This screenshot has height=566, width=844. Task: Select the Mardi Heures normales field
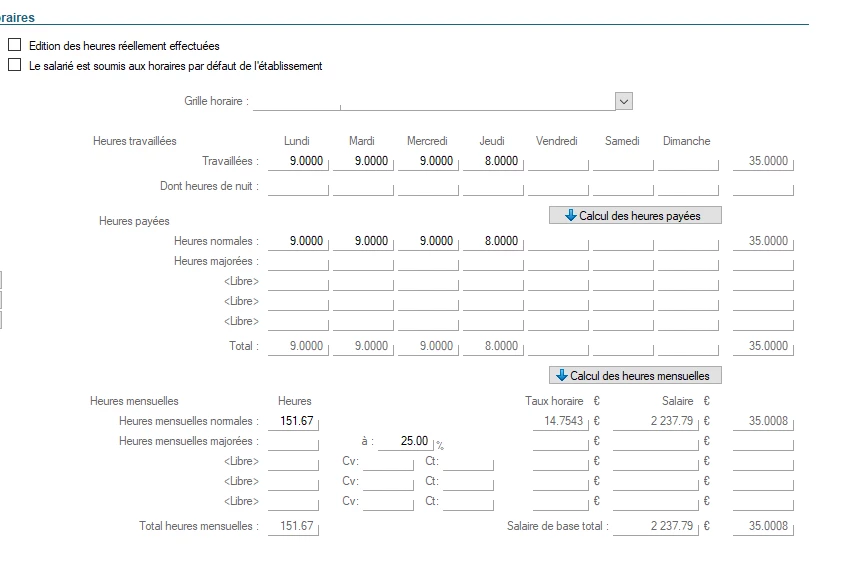pos(363,242)
